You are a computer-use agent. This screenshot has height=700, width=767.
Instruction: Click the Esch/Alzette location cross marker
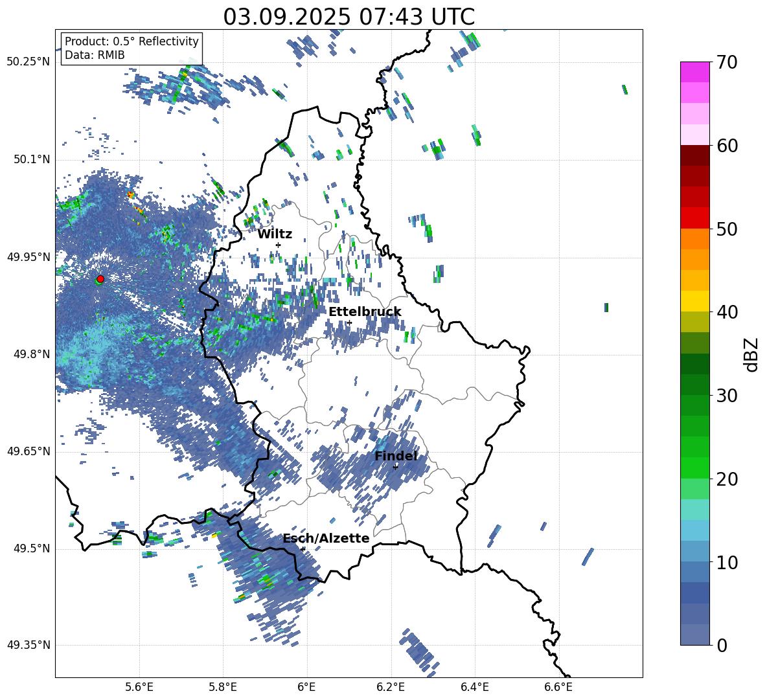pos(303,549)
